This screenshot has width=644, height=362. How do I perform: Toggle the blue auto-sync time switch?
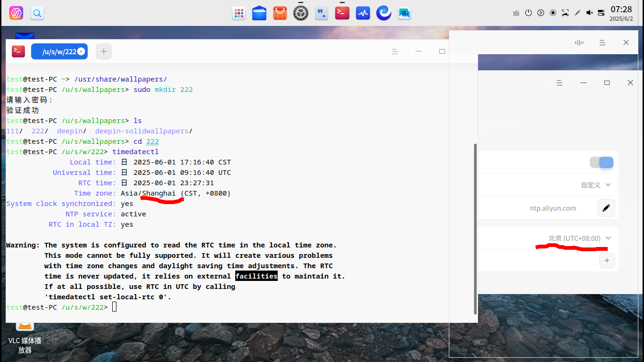point(602,163)
